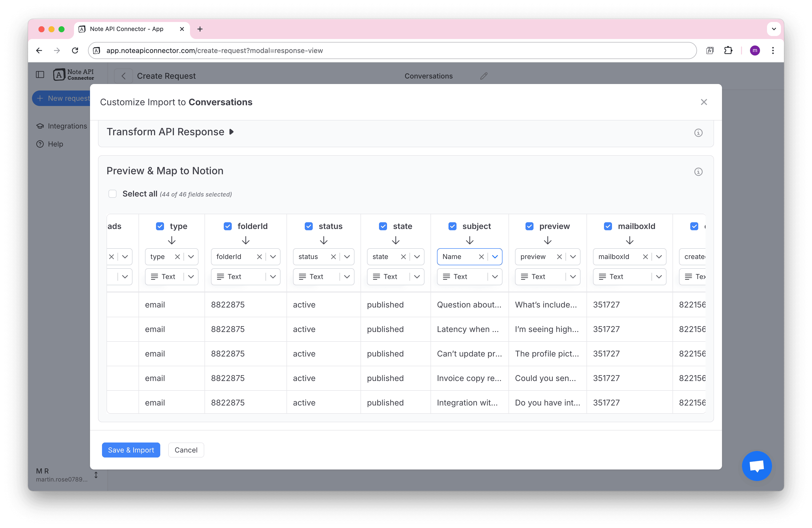Image resolution: width=812 pixels, height=528 pixels.
Task: Open the purple profile avatar
Action: 755,50
